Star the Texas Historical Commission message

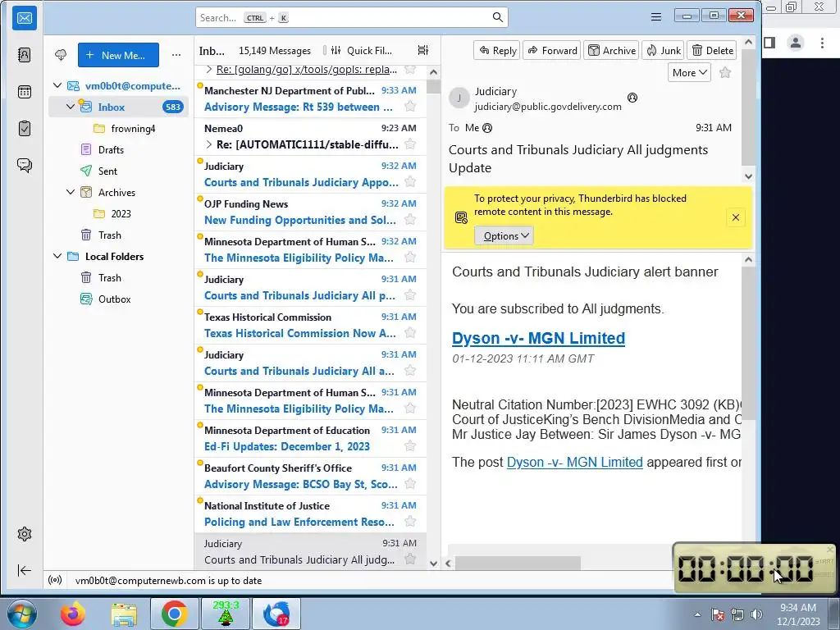click(x=410, y=333)
